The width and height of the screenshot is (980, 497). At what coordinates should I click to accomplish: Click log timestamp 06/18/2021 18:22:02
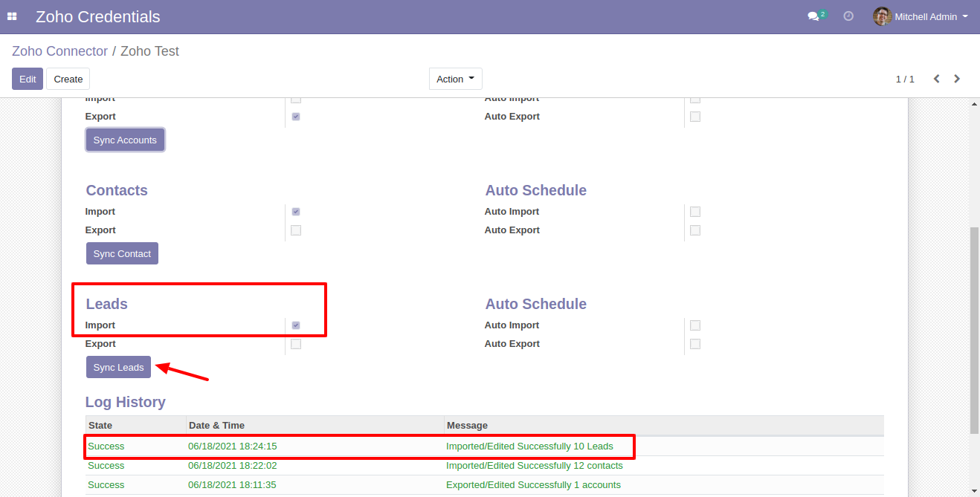coord(233,466)
